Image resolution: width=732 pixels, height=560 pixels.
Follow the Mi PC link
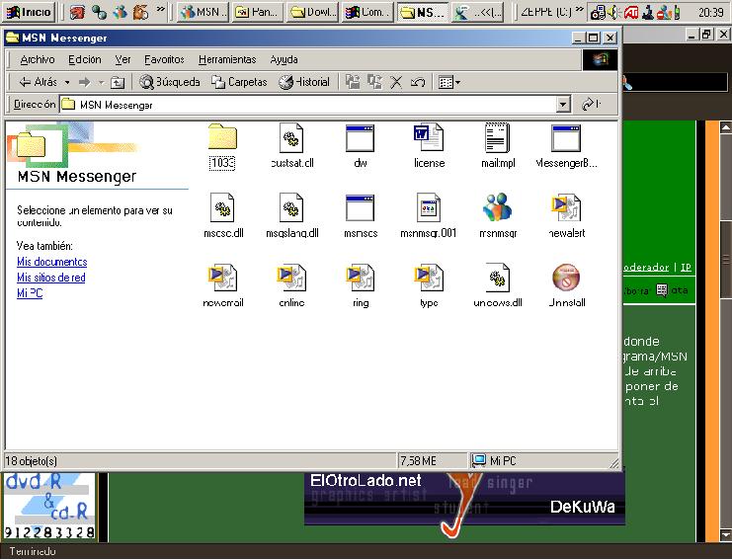(x=30, y=293)
